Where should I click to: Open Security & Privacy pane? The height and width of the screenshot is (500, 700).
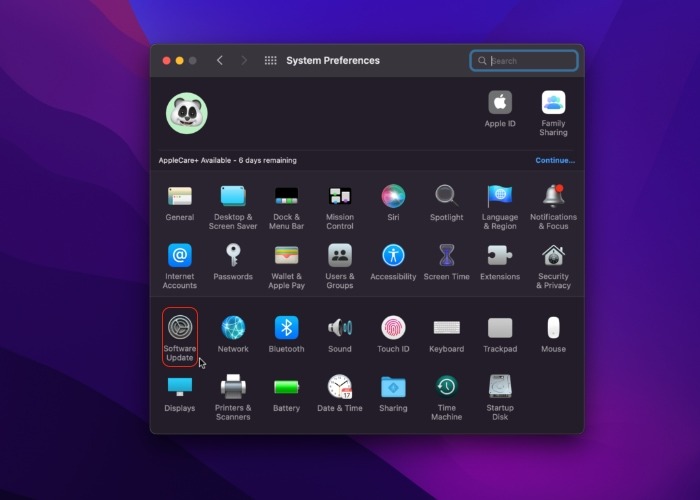click(x=554, y=267)
